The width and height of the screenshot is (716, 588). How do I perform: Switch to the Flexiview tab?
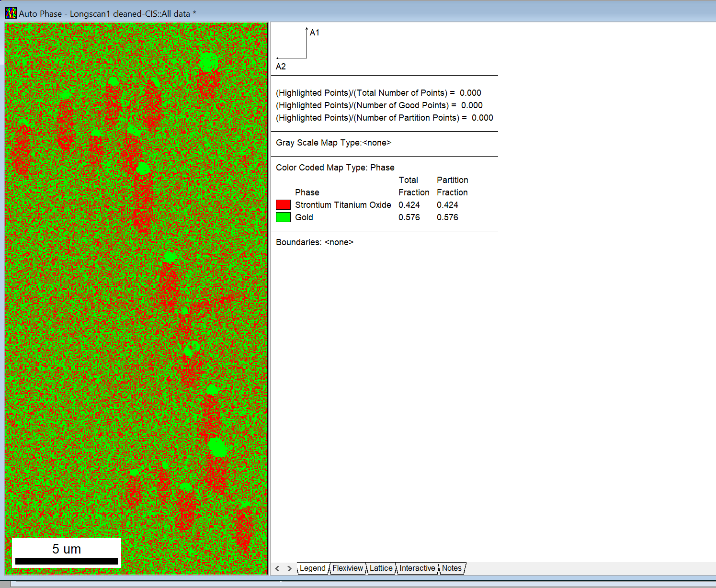pos(348,568)
